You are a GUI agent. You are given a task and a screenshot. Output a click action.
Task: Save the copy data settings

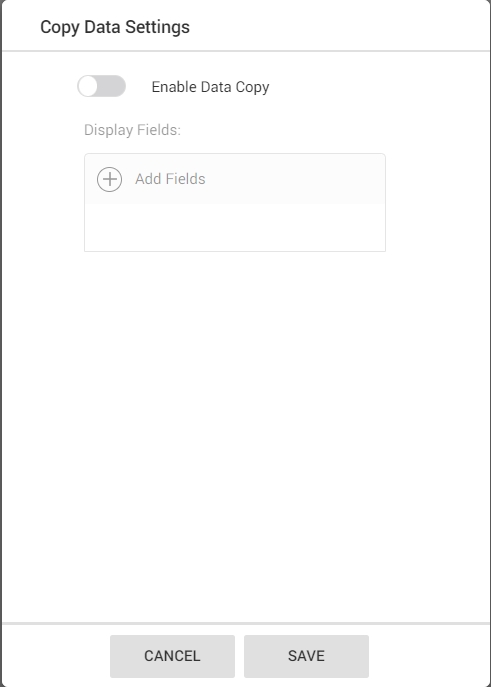coord(306,656)
